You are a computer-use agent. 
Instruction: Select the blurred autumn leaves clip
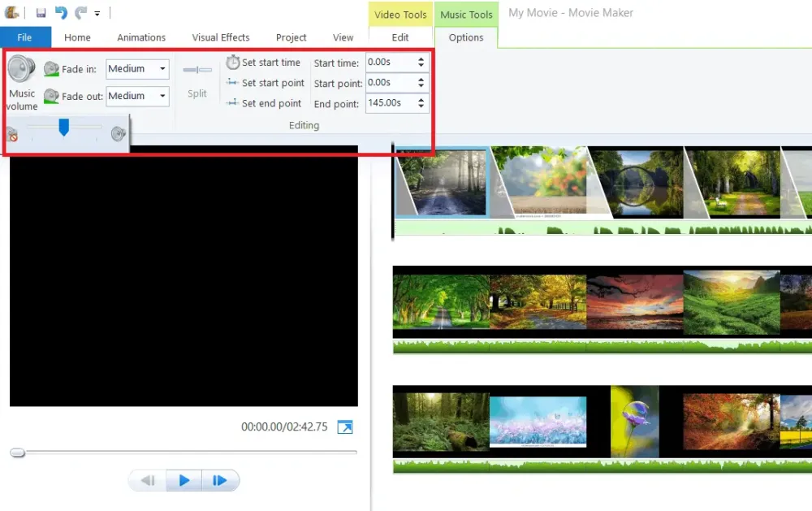[538, 183]
